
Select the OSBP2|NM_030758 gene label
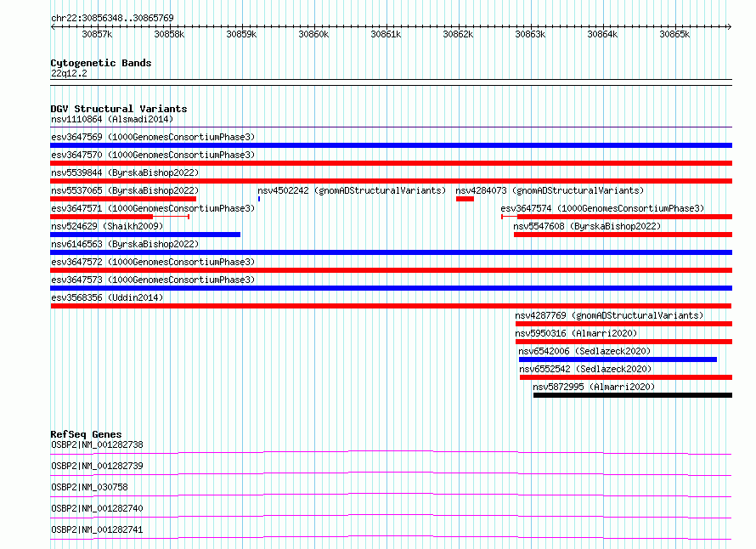click(x=89, y=487)
